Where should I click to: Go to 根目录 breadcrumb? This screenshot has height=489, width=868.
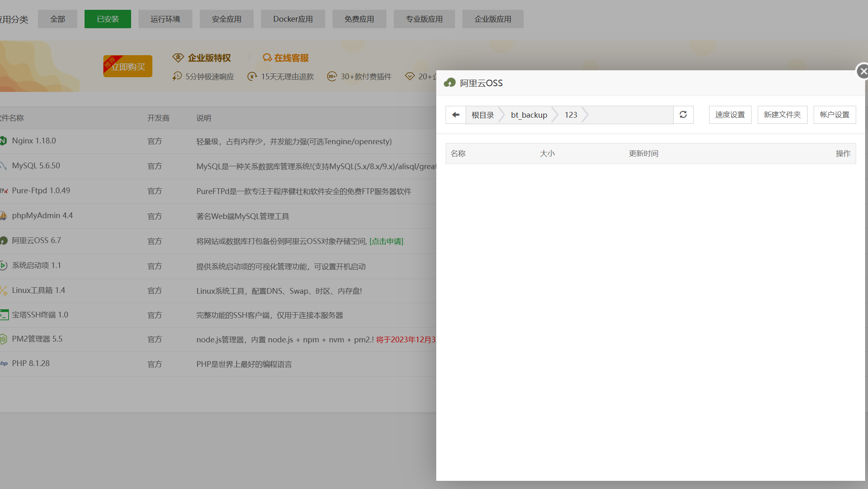click(483, 115)
